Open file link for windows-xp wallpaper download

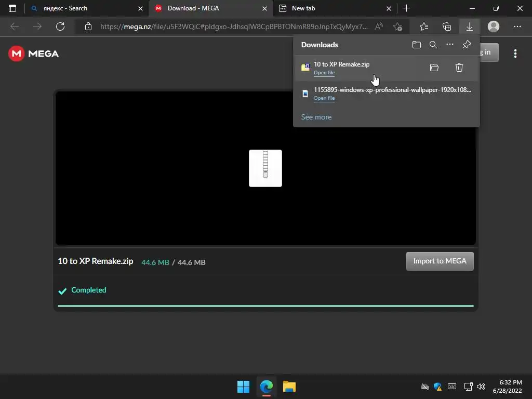pos(324,98)
